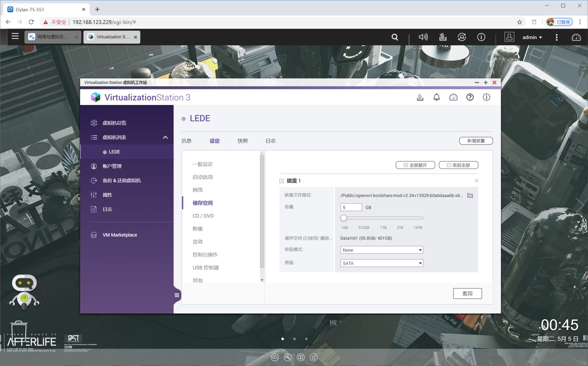
Task: Open the QTS main menu hamburger icon
Action: tap(15, 37)
